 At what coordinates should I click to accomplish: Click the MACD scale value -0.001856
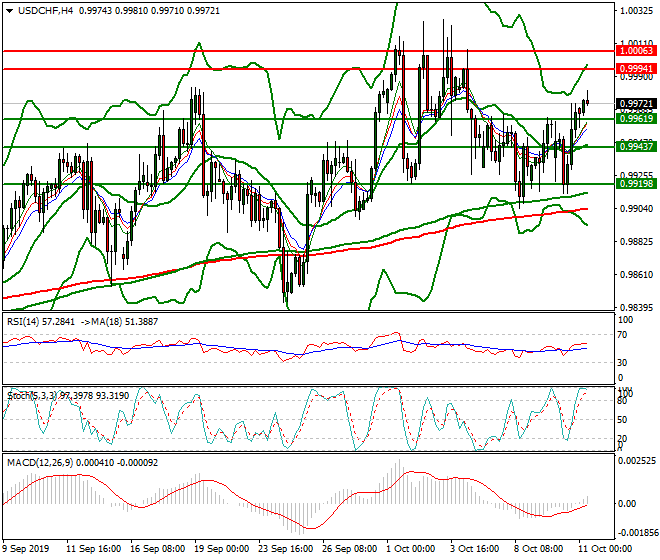tap(637, 533)
